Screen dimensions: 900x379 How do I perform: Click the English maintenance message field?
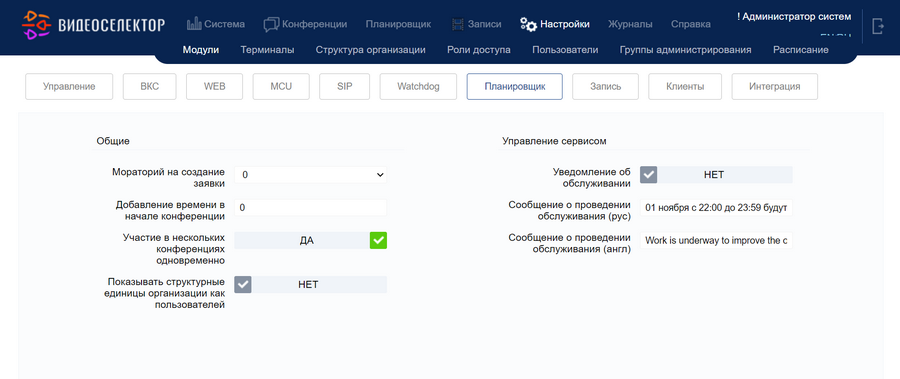coord(716,241)
